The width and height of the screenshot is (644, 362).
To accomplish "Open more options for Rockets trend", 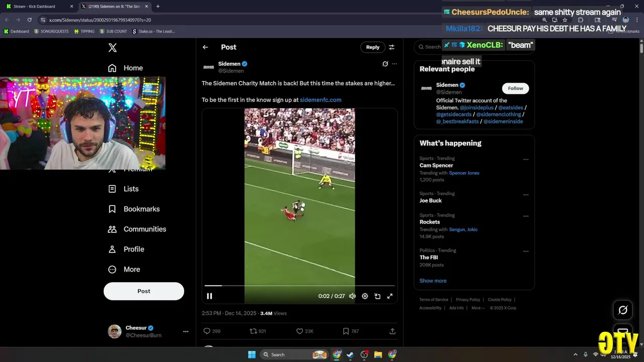I will point(526,216).
